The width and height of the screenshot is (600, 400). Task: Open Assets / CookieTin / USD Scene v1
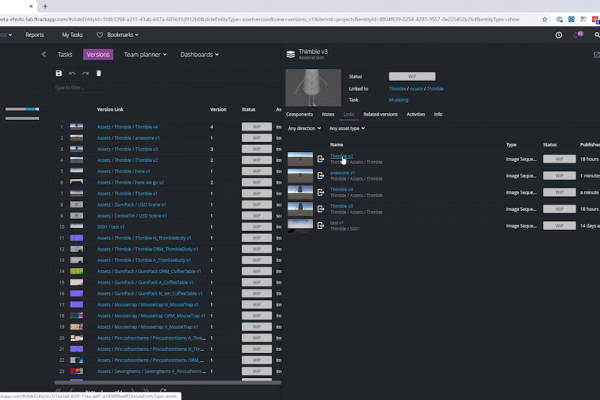[x=132, y=216]
